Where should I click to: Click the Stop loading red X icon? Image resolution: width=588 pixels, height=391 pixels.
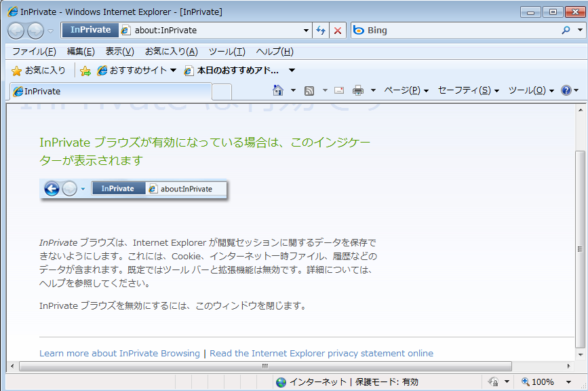[338, 31]
